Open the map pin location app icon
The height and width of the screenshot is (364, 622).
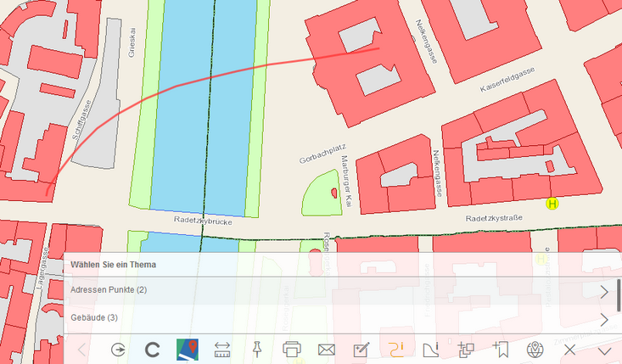coord(188,350)
